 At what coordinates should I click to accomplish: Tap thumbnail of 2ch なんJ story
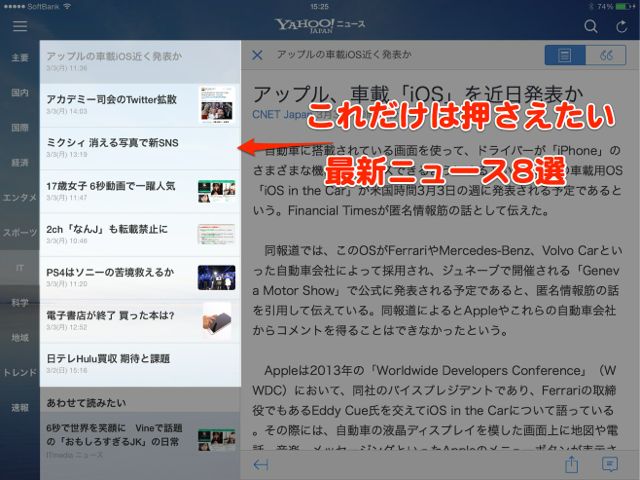coord(217,234)
